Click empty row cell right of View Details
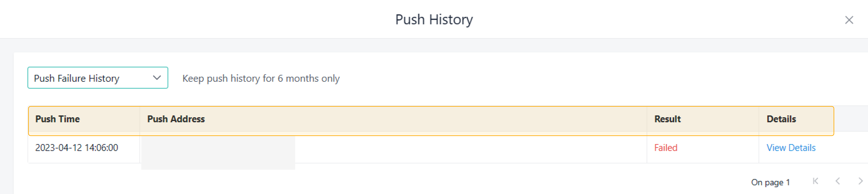Viewport: 868px width, 194px height. click(x=846, y=148)
